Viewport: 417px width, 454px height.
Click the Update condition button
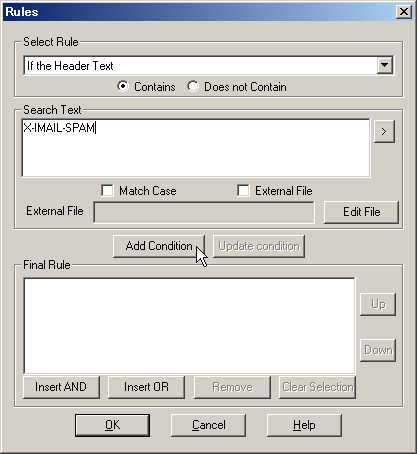click(x=259, y=246)
